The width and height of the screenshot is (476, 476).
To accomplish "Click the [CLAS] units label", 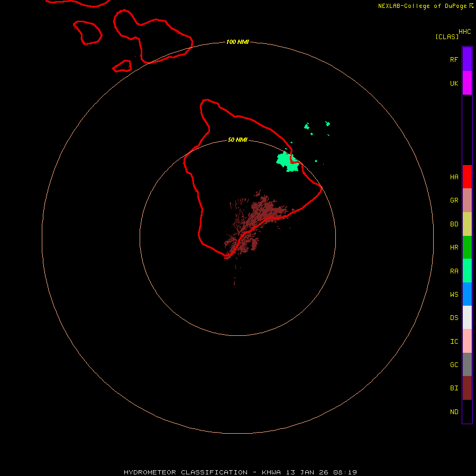I will click(447, 36).
